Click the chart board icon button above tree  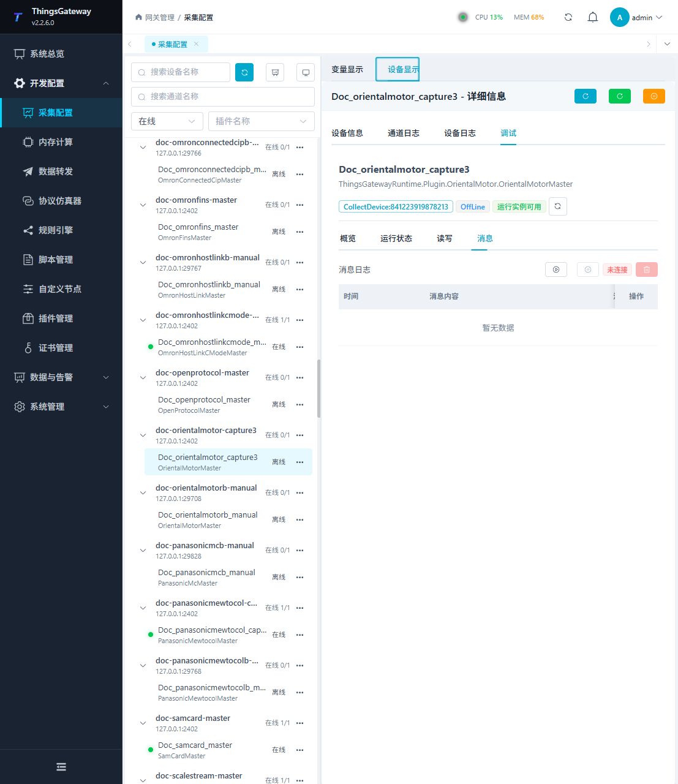click(x=275, y=72)
